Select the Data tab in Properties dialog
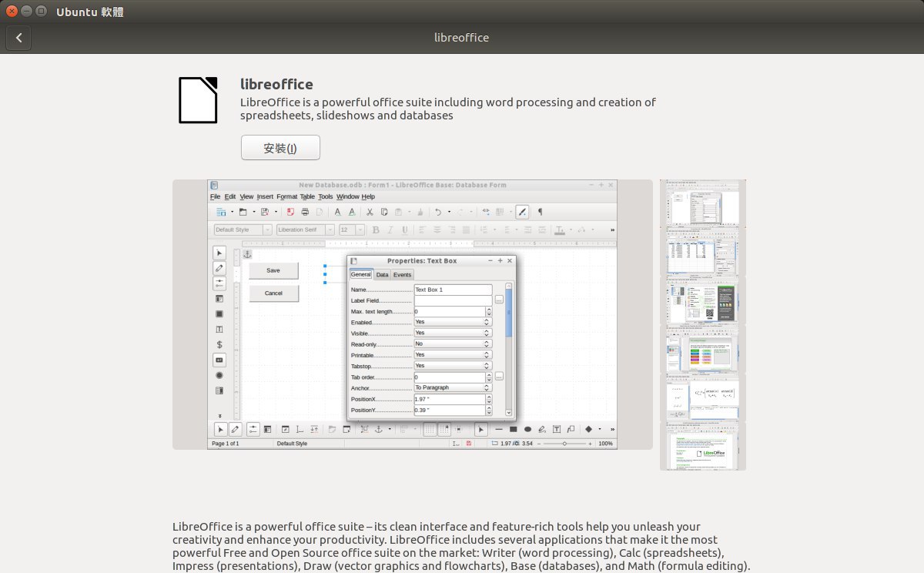Viewport: 924px width, 573px height. click(382, 274)
